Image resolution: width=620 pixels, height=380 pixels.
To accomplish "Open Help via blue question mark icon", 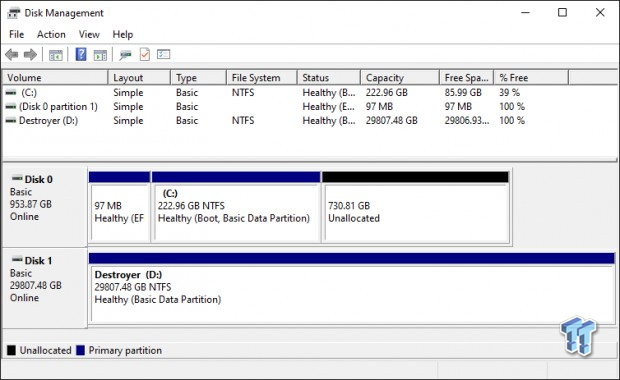I will pyautogui.click(x=81, y=54).
